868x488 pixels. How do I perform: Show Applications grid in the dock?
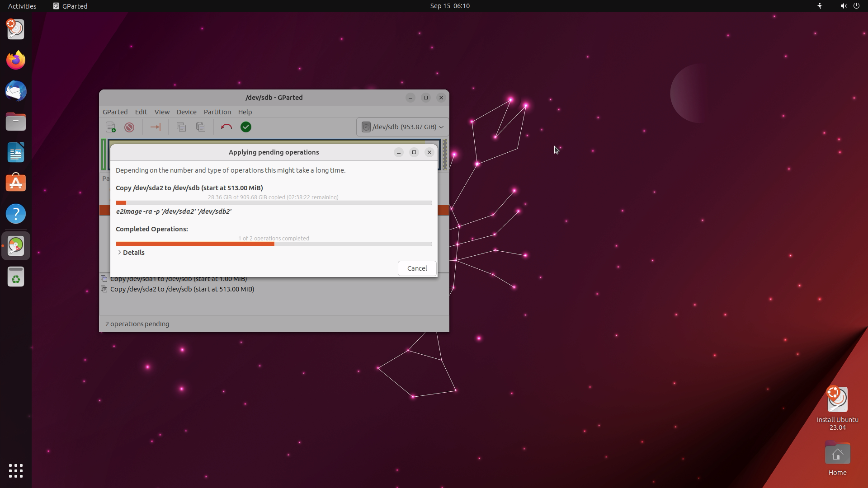[x=16, y=471]
